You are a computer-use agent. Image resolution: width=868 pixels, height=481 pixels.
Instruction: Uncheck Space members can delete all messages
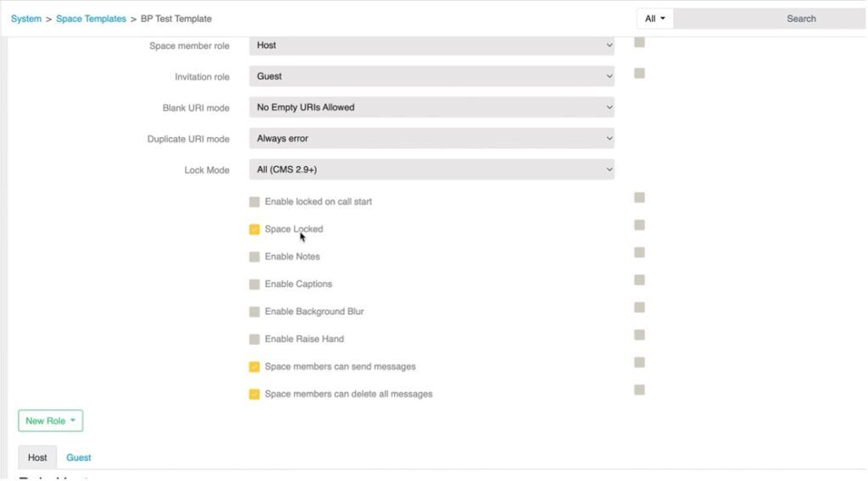click(254, 394)
